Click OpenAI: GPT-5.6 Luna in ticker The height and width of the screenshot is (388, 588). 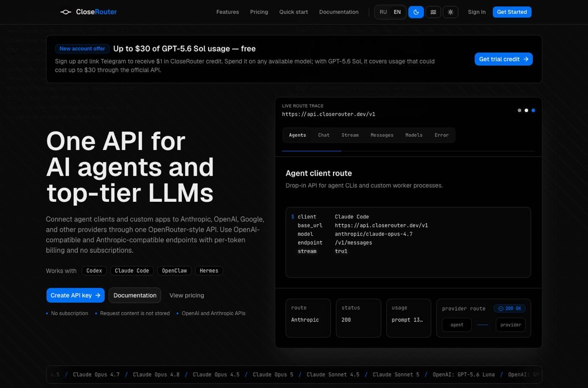click(x=464, y=375)
